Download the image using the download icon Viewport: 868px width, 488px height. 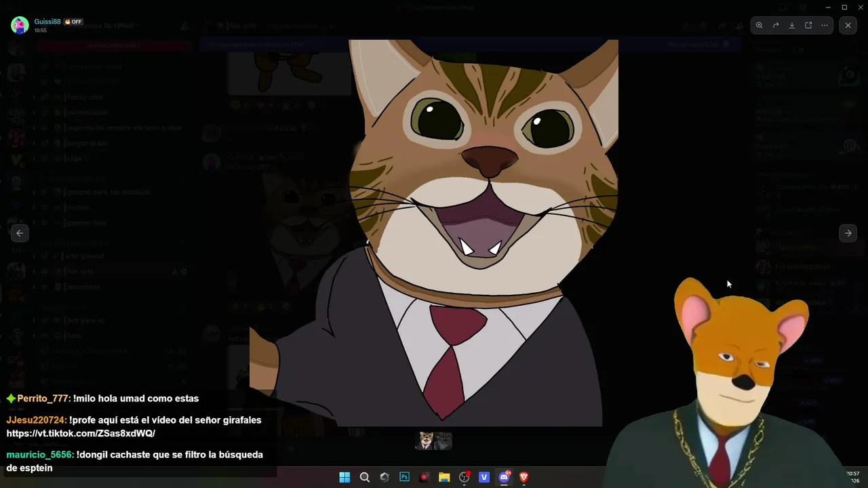[x=792, y=25]
